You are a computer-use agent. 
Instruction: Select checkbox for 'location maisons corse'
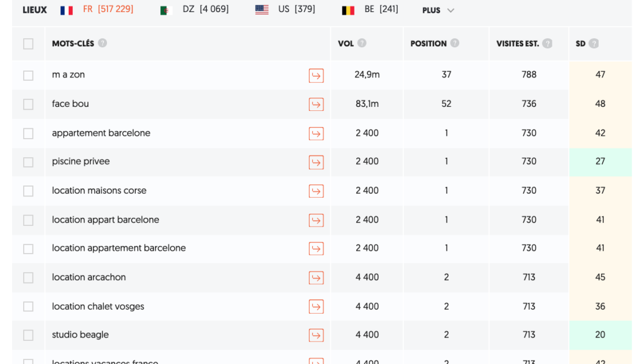point(28,191)
